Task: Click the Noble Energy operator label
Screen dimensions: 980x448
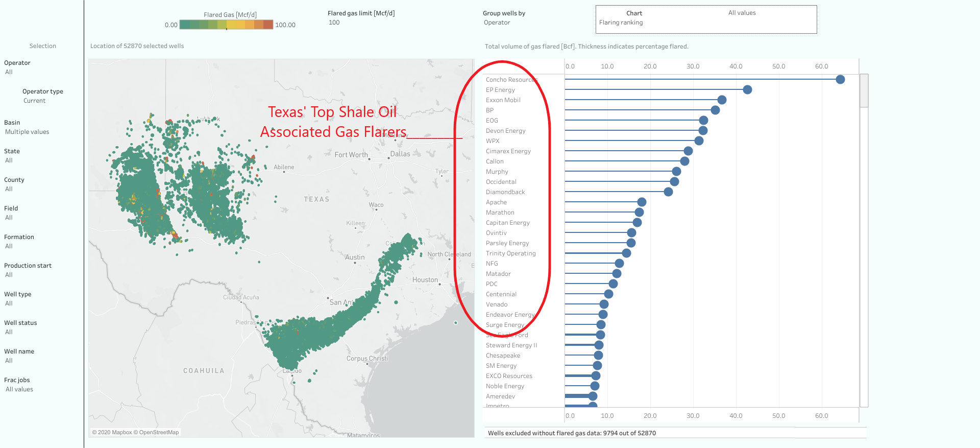Action: click(x=505, y=386)
